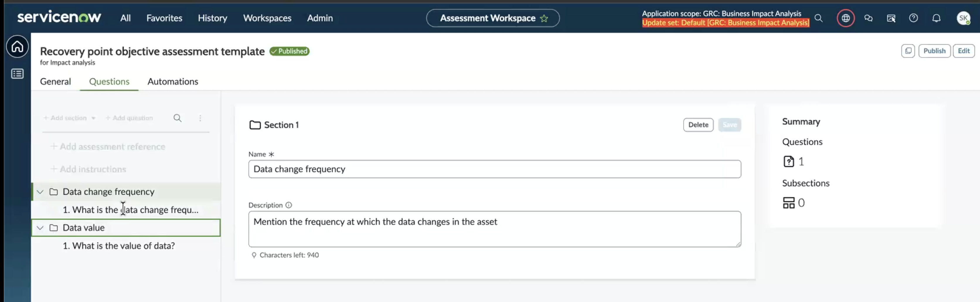
Task: Switch to the Questions tab
Action: (109, 82)
